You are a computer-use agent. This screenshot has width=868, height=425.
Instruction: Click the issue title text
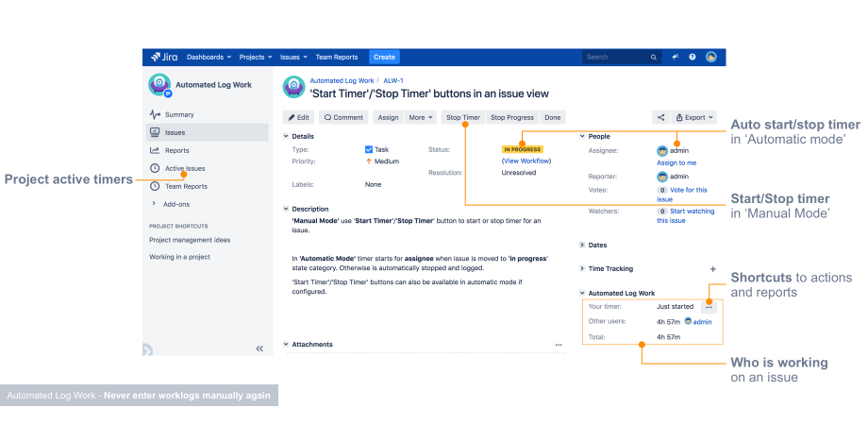tap(429, 94)
